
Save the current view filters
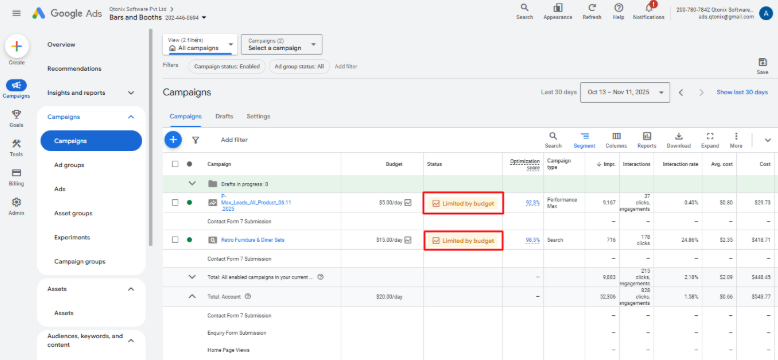tap(763, 66)
